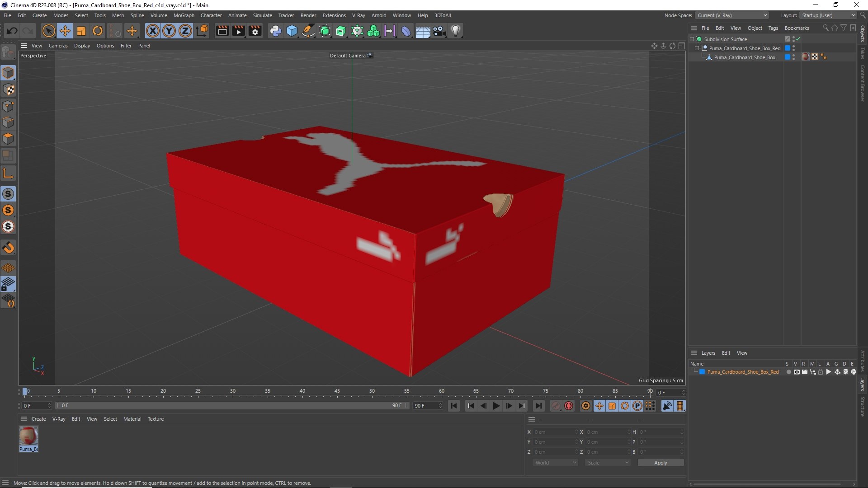Screen dimensions: 868x488
Task: Open Layout Startup dropdown
Action: point(828,15)
